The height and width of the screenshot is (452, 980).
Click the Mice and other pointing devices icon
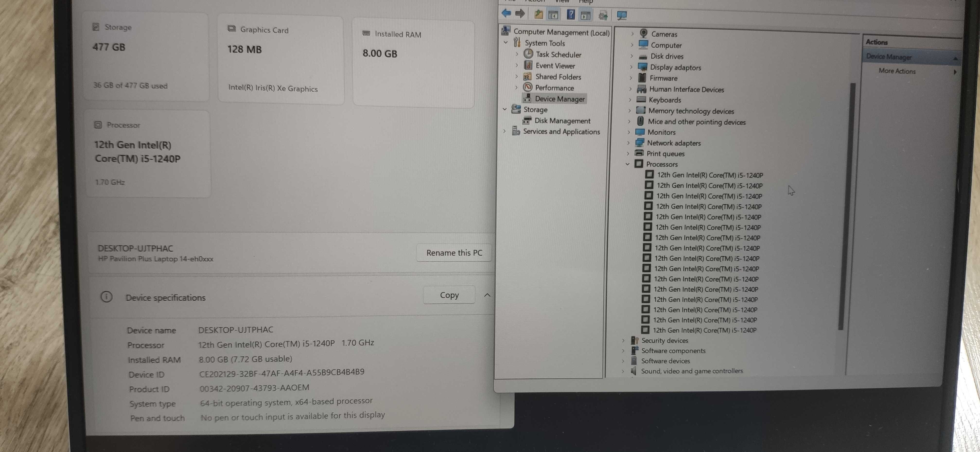(640, 121)
